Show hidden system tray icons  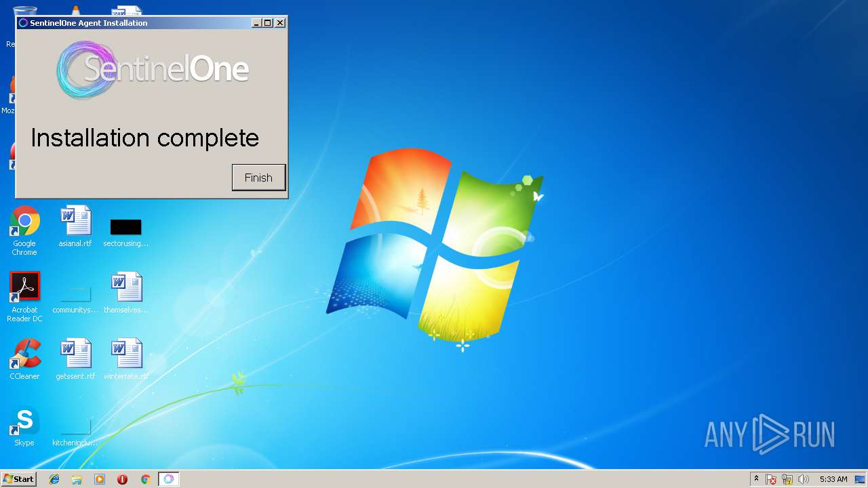[756, 479]
